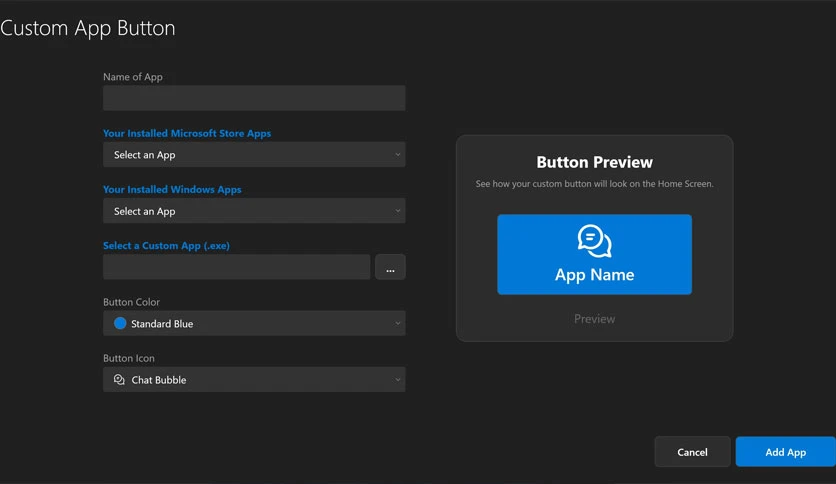Open the Button Icon dropdown
836x484 pixels.
coord(254,380)
